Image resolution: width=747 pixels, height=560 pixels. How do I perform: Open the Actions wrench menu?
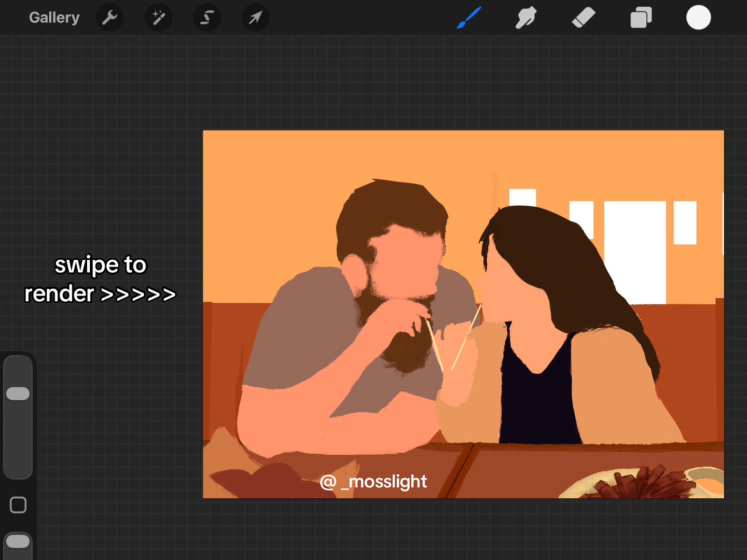[109, 18]
